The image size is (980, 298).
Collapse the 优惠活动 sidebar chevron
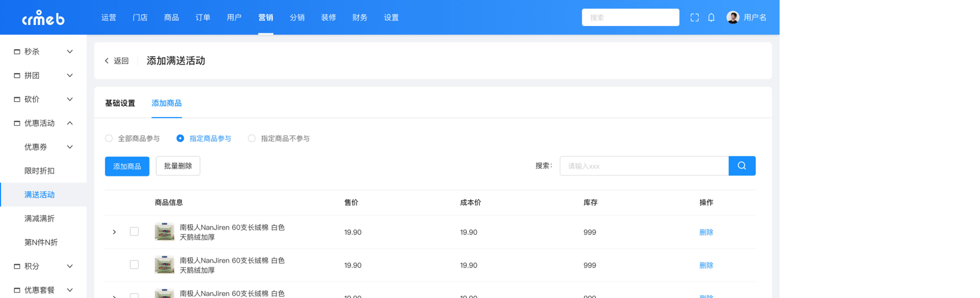click(70, 123)
